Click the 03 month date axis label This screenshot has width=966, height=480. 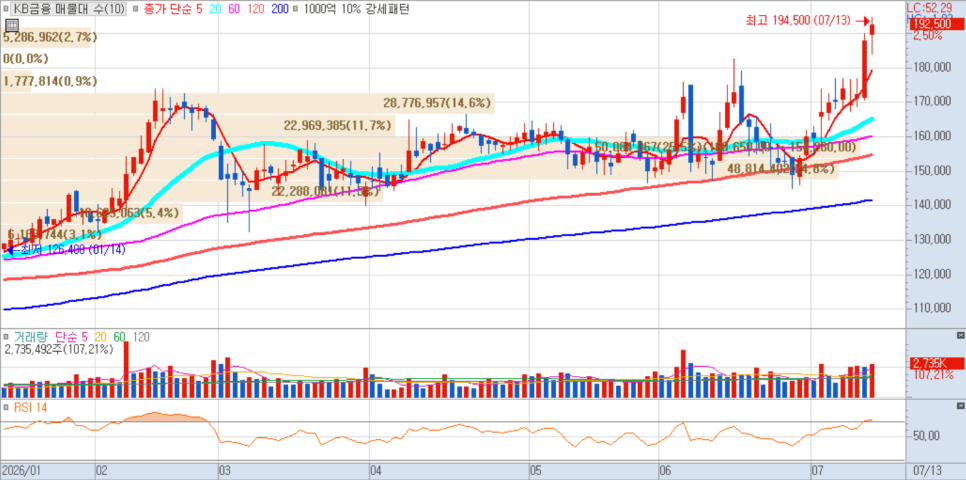pyautogui.click(x=225, y=470)
